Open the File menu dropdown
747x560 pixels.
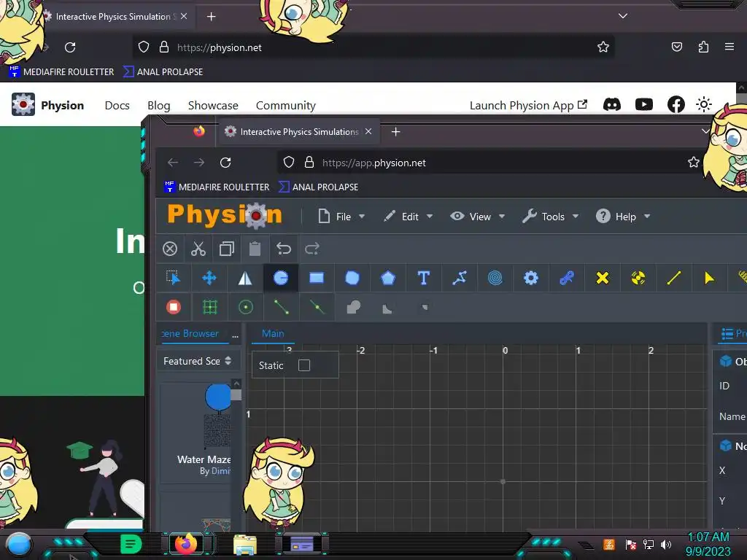[x=341, y=217]
